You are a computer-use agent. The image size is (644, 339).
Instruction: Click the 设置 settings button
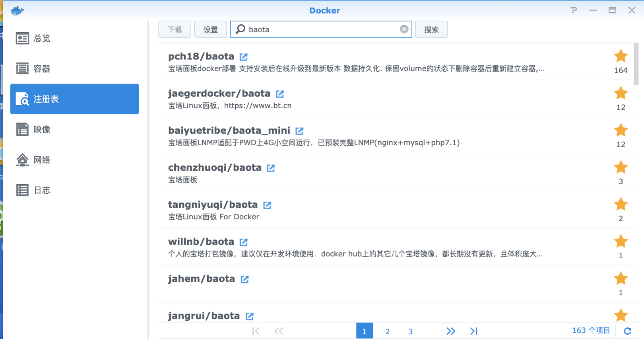pos(210,29)
